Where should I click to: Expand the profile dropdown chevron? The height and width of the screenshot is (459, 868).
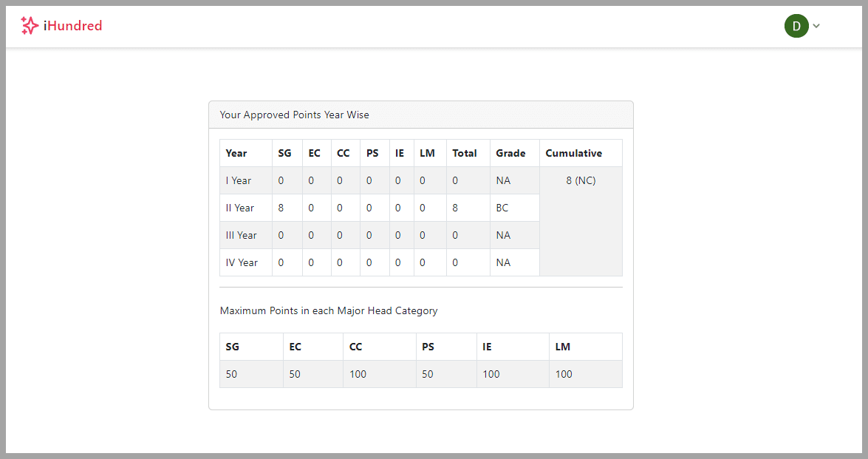point(816,26)
